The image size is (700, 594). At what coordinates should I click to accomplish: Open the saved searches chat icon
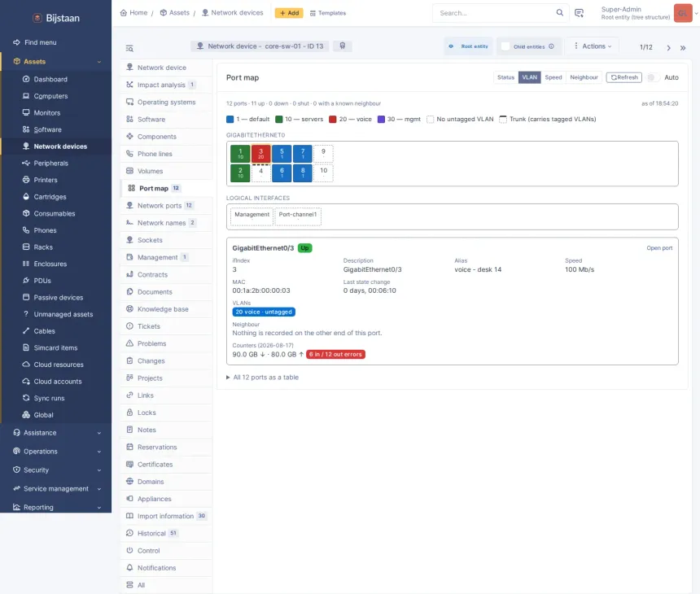coord(579,13)
